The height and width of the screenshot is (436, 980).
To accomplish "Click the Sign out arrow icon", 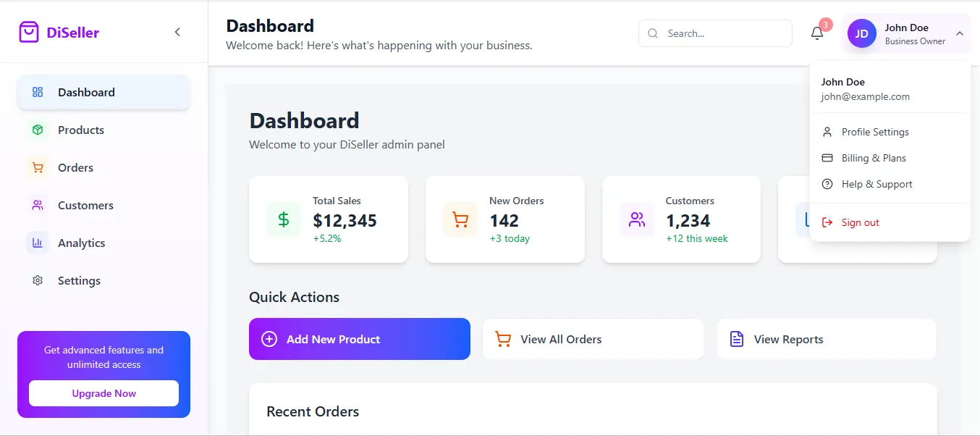I will point(827,222).
